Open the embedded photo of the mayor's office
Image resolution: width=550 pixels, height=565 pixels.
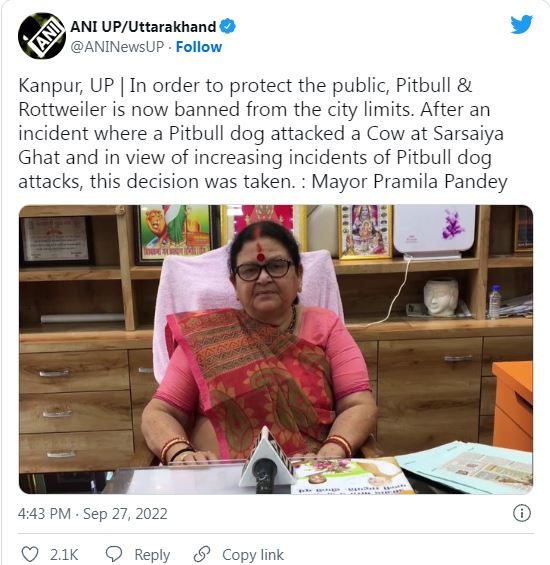(x=276, y=349)
